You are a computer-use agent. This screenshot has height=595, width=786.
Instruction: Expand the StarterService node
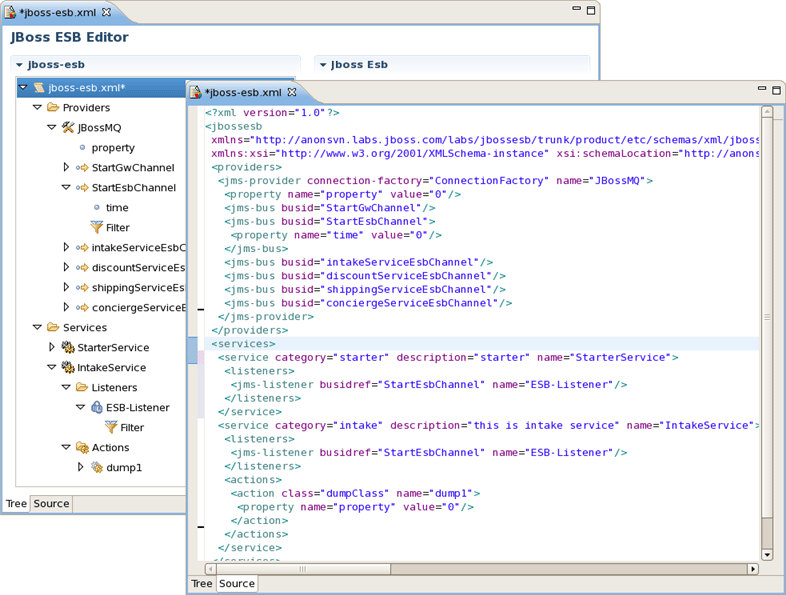click(x=52, y=347)
